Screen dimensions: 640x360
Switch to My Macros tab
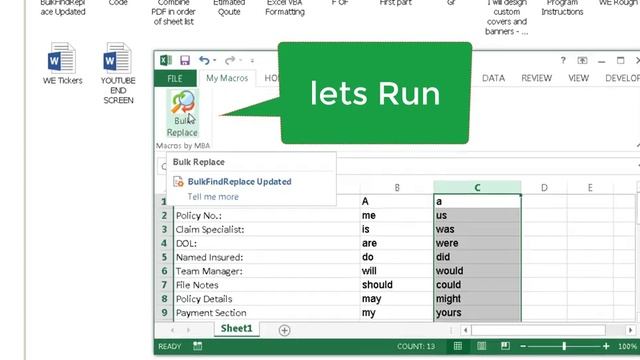[227, 78]
